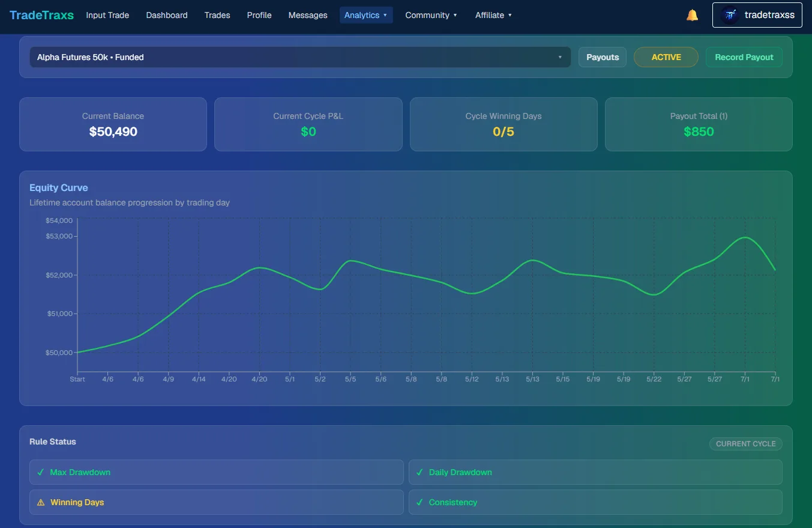This screenshot has height=528, width=812.
Task: Click the Current Balance $50,490 card
Action: click(113, 124)
